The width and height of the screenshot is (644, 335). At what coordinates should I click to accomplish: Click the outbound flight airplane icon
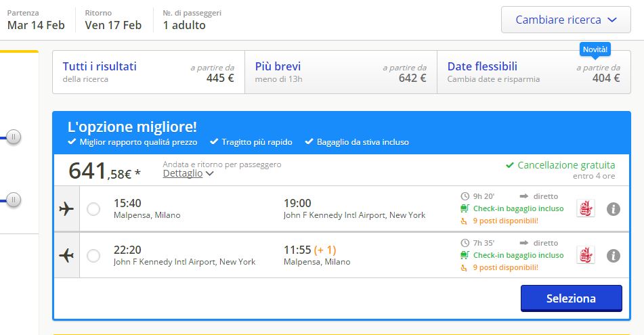(66, 209)
